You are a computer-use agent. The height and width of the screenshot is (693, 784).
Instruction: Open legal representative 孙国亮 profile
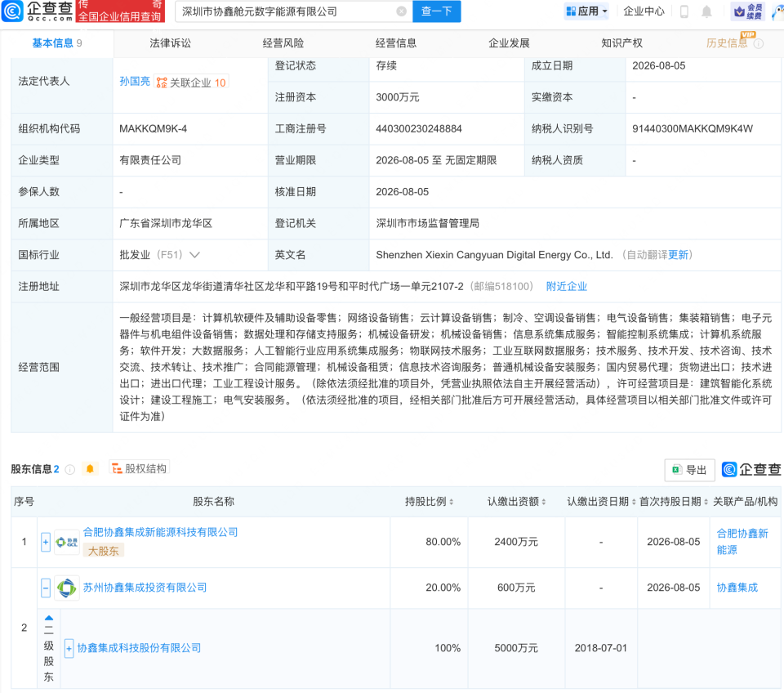point(135,82)
